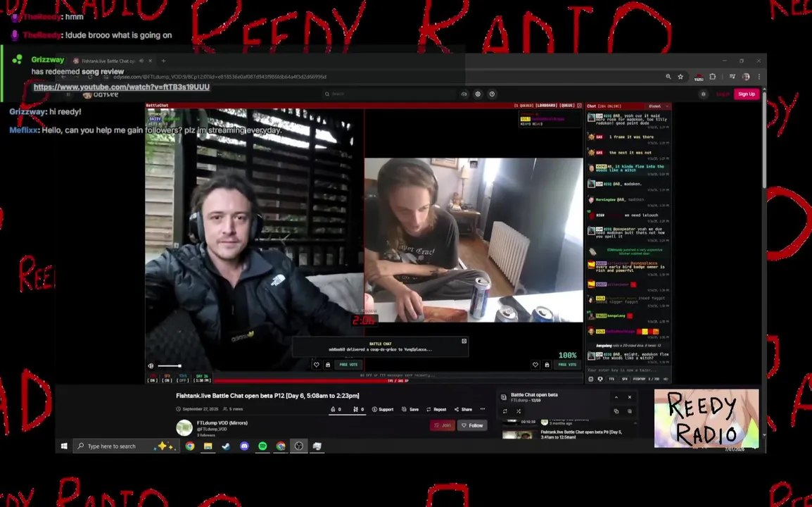Click the FTLdump channel avatar

pyautogui.click(x=184, y=427)
